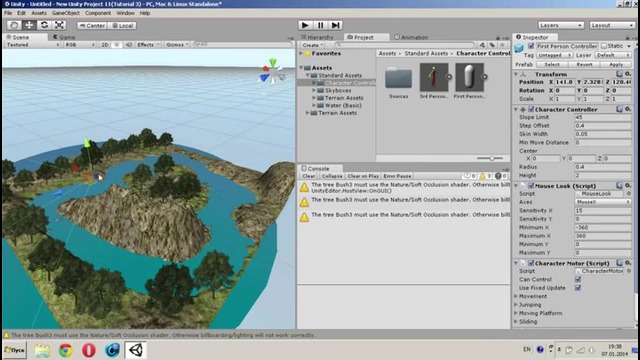Open the Layout dropdown
Image resolution: width=640 pixels, height=360 pixels.
click(611, 25)
